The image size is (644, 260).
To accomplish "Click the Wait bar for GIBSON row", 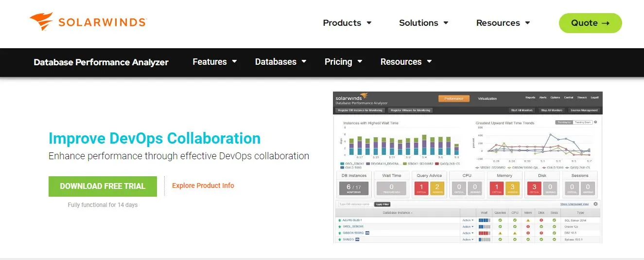I will pyautogui.click(x=485, y=233).
